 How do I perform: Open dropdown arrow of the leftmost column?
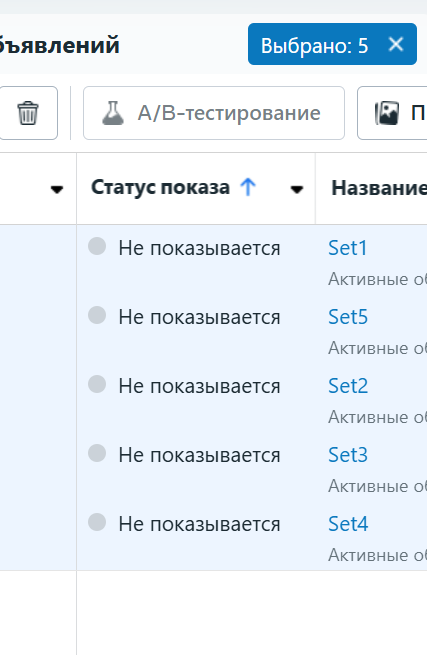click(x=57, y=190)
